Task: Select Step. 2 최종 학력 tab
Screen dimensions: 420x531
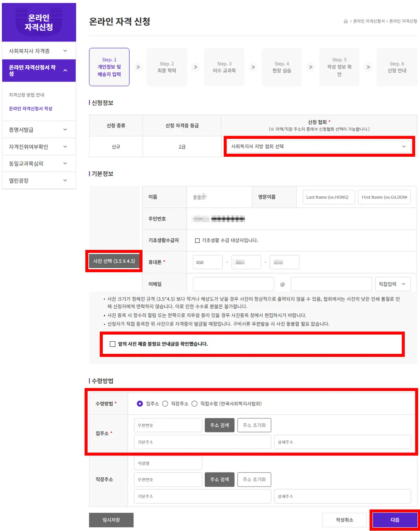Action: tap(167, 67)
